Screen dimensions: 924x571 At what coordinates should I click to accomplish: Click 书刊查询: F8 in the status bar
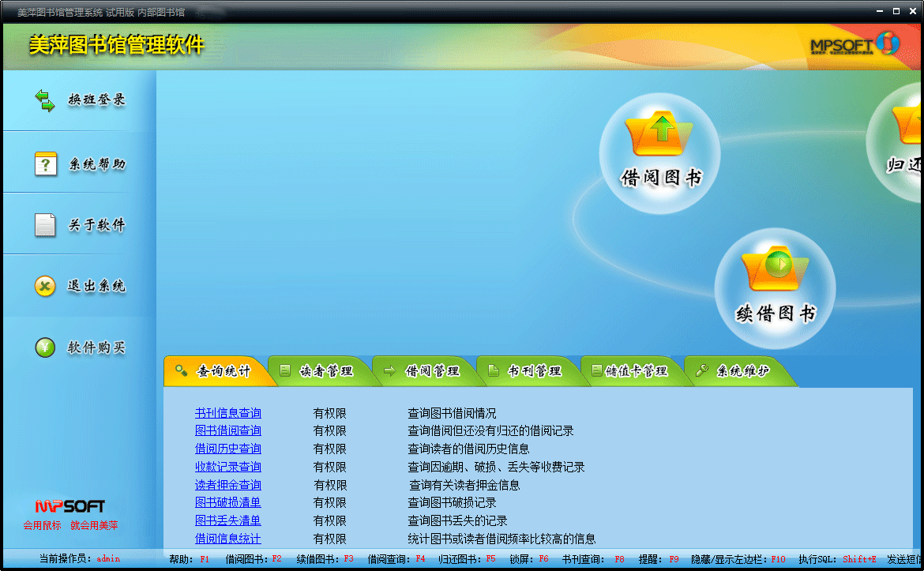593,559
